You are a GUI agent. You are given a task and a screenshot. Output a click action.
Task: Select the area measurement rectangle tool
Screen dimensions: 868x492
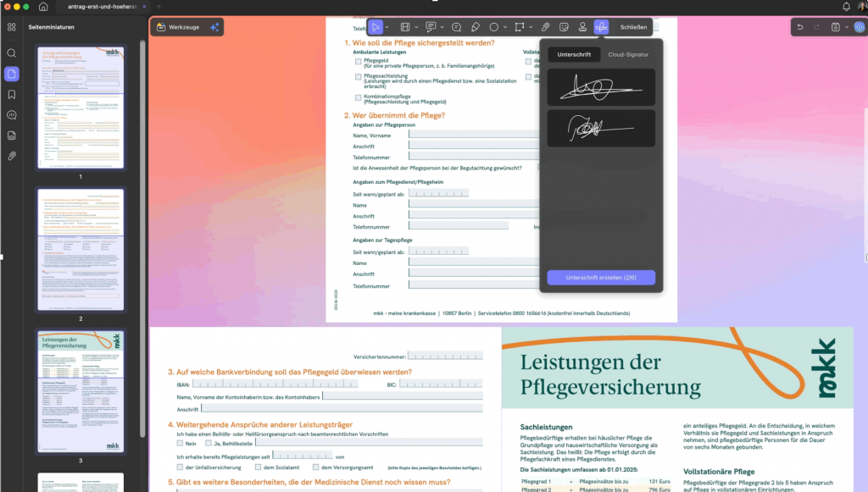tap(520, 27)
